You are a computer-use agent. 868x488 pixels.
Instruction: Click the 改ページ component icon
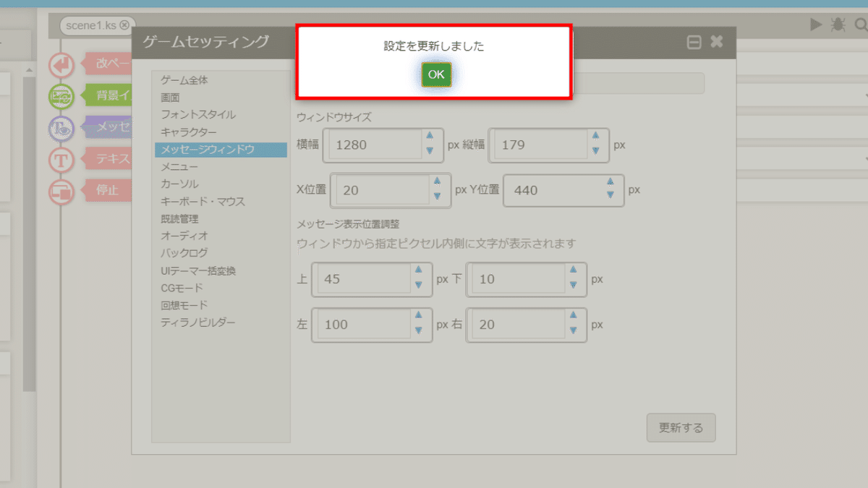click(62, 65)
